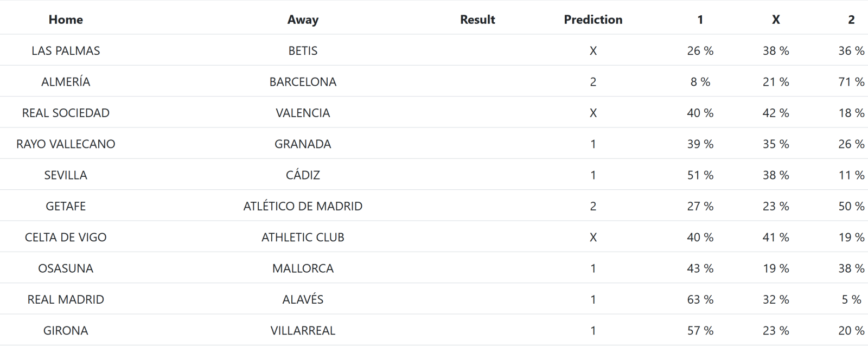Click the ALAVÉS away team cell
Screen dimensions: 868x346
[x=303, y=299]
